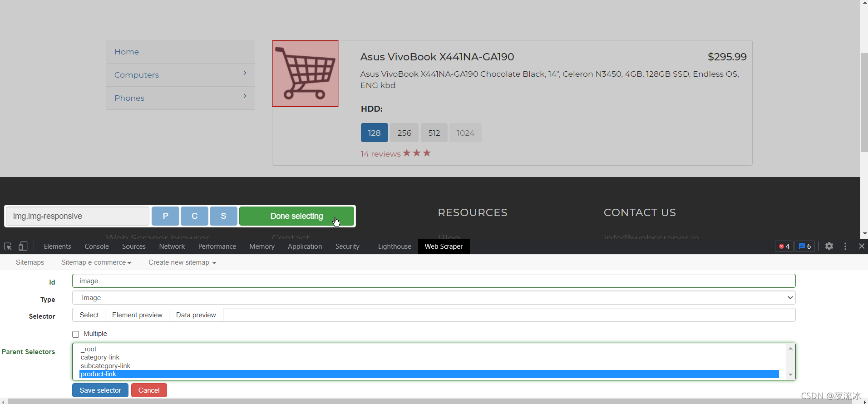The height and width of the screenshot is (404, 868).
Task: Open DevTools settings gear
Action: coord(829,246)
